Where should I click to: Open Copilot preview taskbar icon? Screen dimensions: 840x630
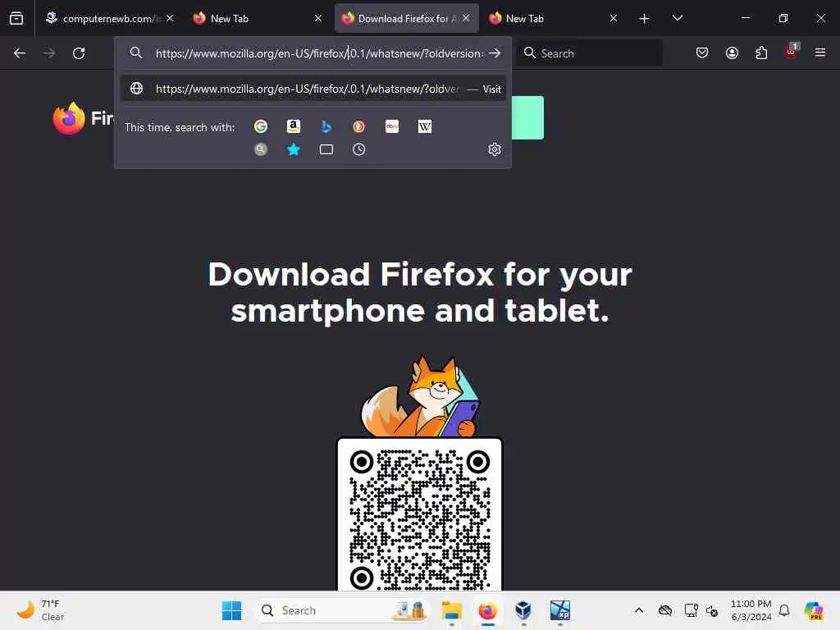[814, 610]
